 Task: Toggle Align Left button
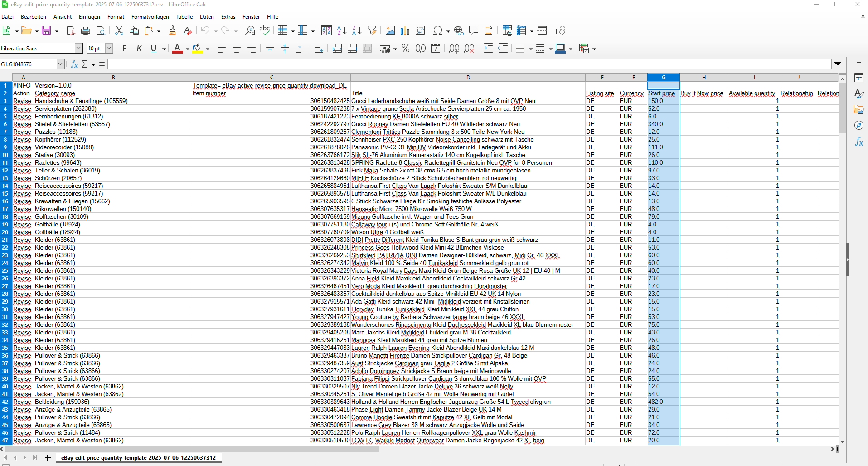[222, 49]
